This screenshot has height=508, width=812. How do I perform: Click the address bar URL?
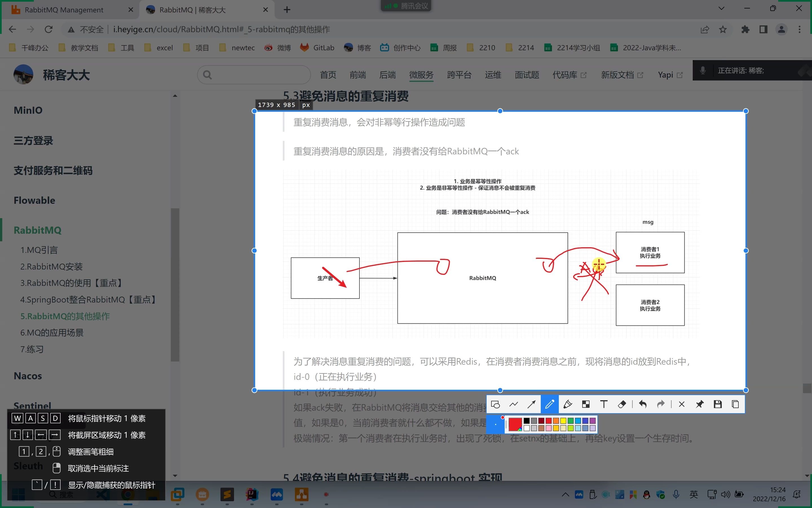coord(221,30)
